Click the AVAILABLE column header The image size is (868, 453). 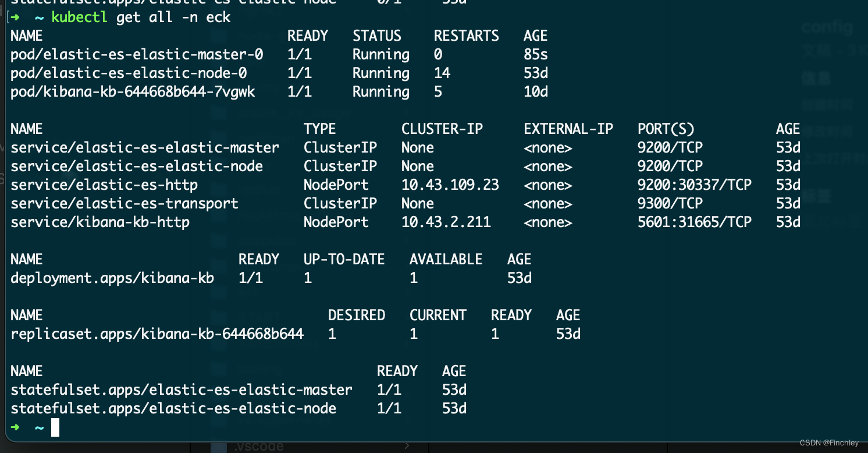[446, 260]
